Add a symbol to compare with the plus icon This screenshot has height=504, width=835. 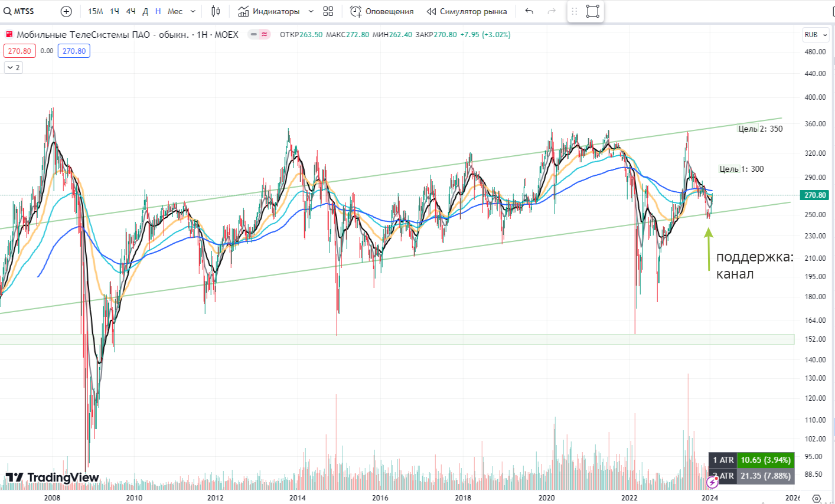(66, 11)
